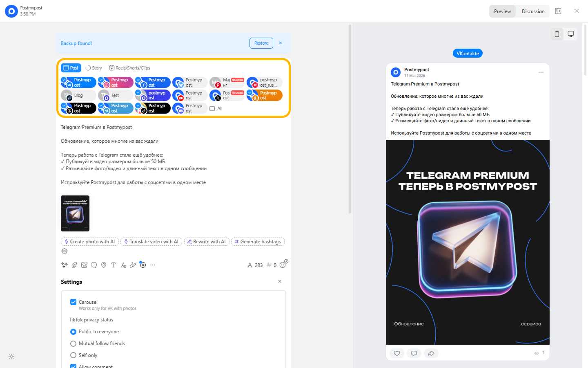The image size is (588, 368).
Task: Open the Discussion tab
Action: (x=533, y=11)
